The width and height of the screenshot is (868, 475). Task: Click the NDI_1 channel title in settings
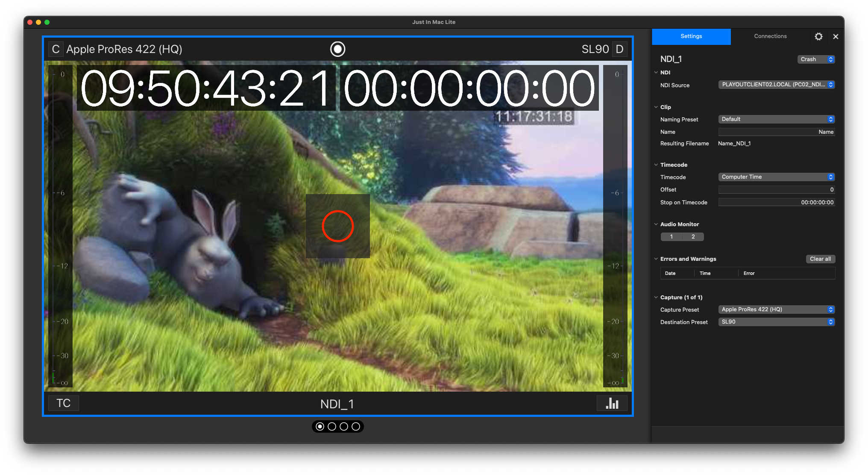click(x=671, y=59)
